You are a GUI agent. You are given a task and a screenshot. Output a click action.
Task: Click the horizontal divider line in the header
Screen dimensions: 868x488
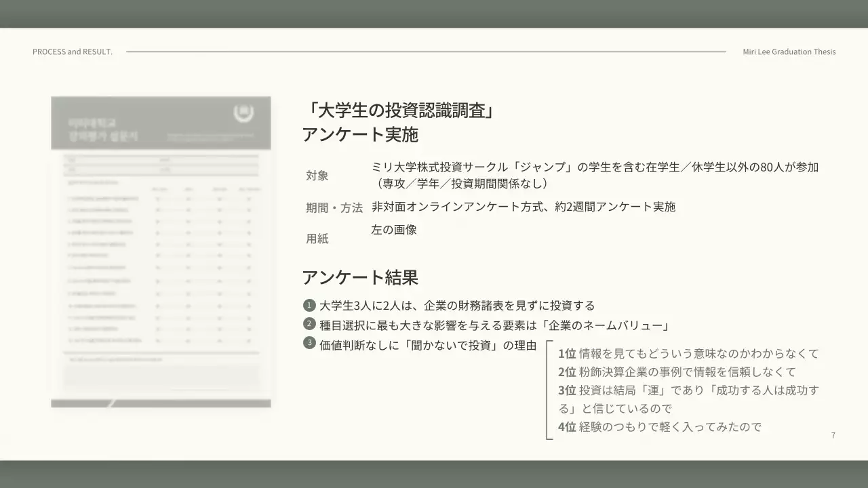[427, 51]
